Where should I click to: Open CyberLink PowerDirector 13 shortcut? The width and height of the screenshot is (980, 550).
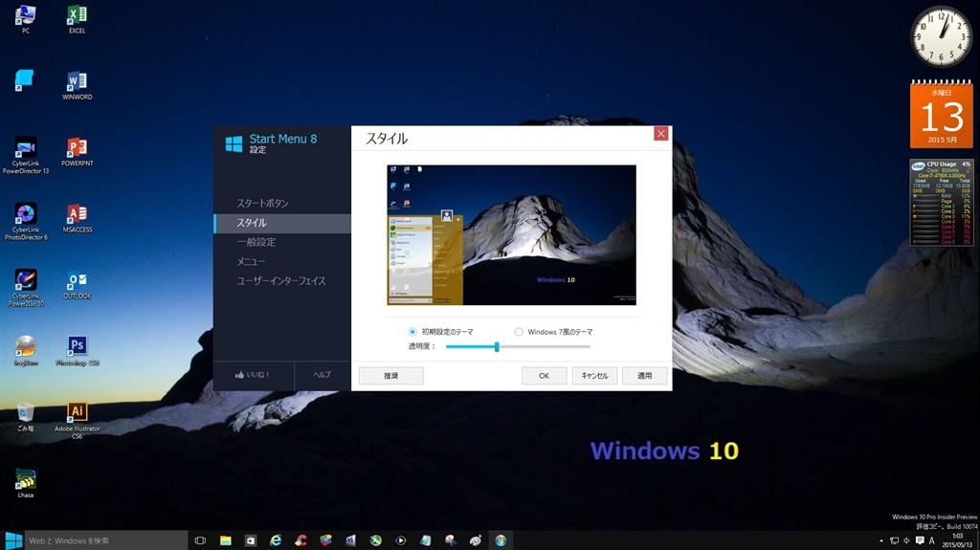click(x=26, y=156)
